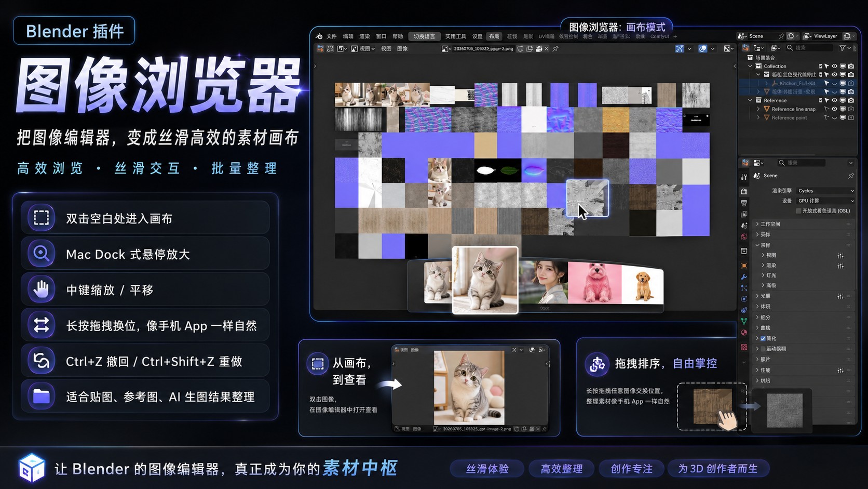Click the 切换语言 button
Viewport: 868px width, 489px height.
[x=424, y=36]
